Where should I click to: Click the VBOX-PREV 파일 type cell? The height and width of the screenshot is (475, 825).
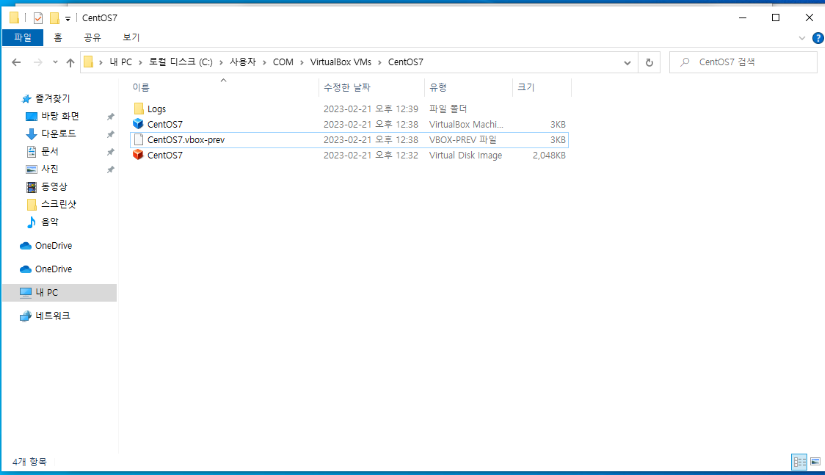click(462, 140)
